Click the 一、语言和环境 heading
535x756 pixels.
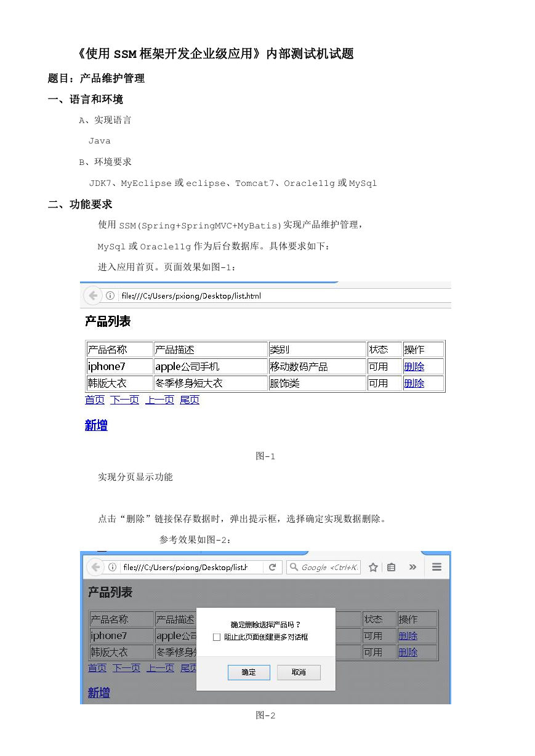[x=86, y=99]
